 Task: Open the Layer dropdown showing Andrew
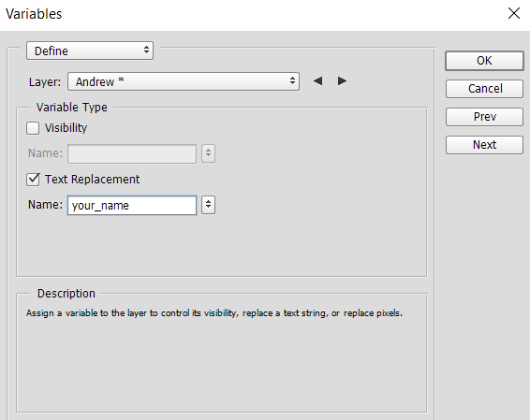(184, 81)
